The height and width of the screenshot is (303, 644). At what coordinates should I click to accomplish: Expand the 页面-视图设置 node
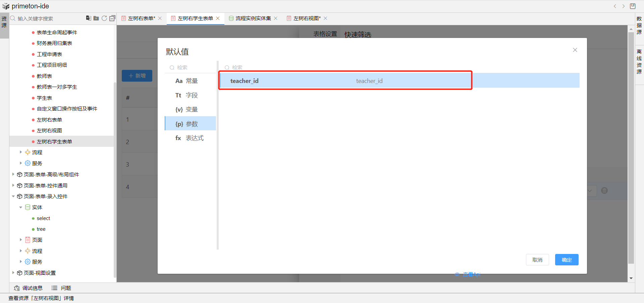(13, 273)
